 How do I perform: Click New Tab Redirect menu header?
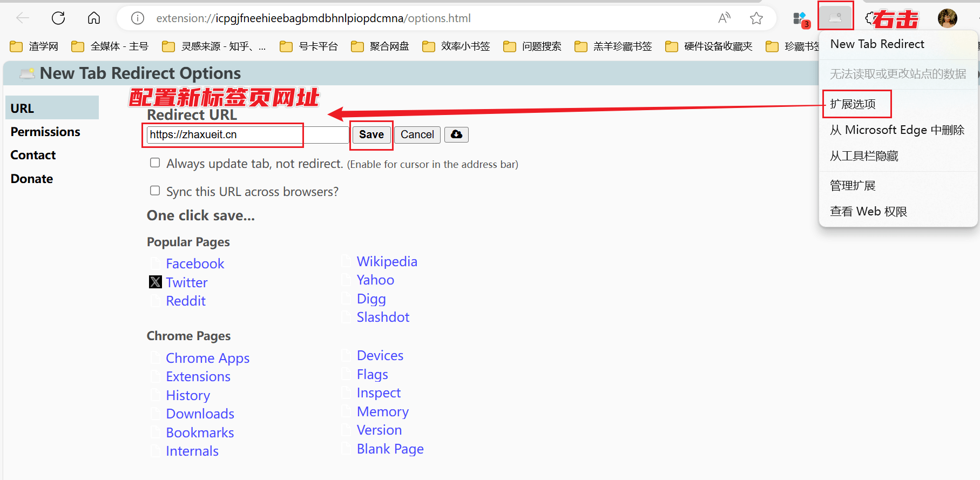click(x=877, y=44)
